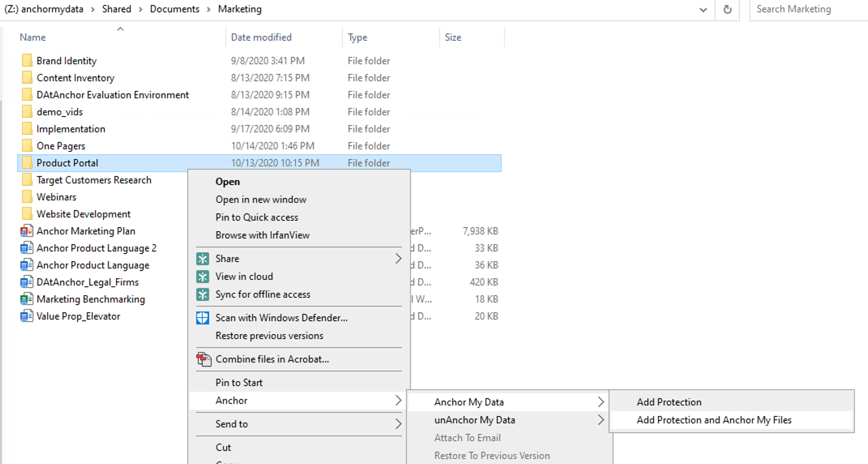868x464 pixels.
Task: Choose Pin to Quick access
Action: 257,217
